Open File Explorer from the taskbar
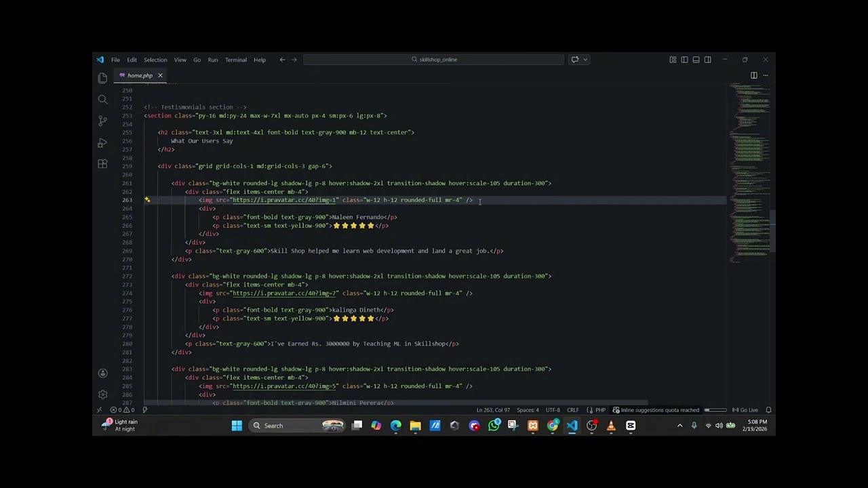Screen dimensions: 868x488 [x=416, y=426]
